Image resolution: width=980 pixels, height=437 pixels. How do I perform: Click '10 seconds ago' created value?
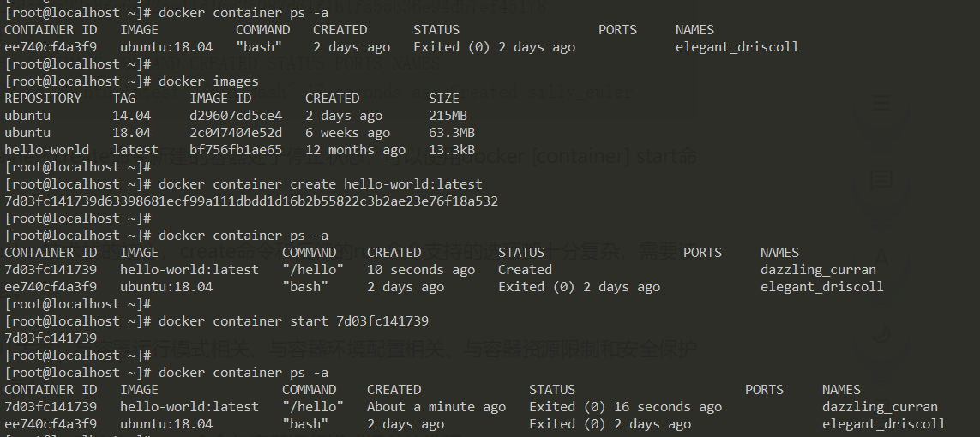(421, 270)
